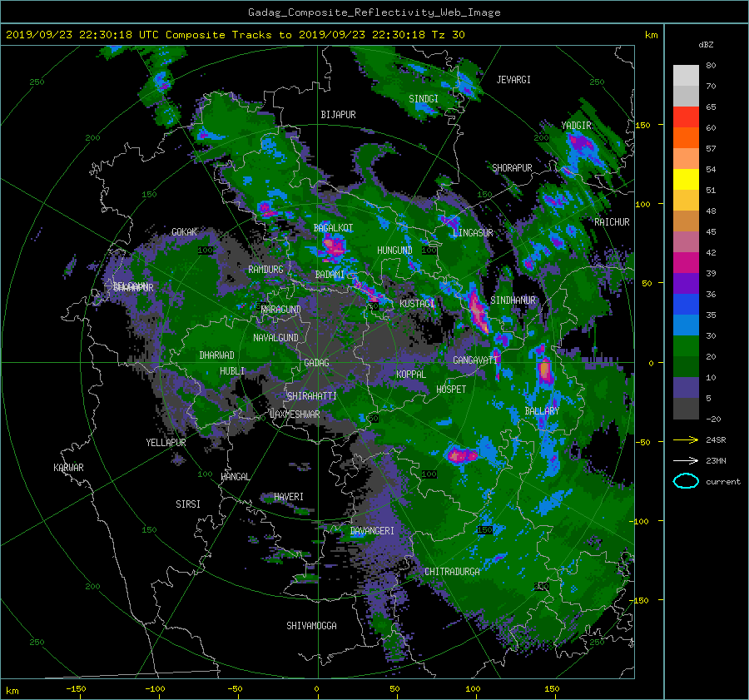Select the 80 dBZ white color swatch
The image size is (749, 700).
point(686,75)
